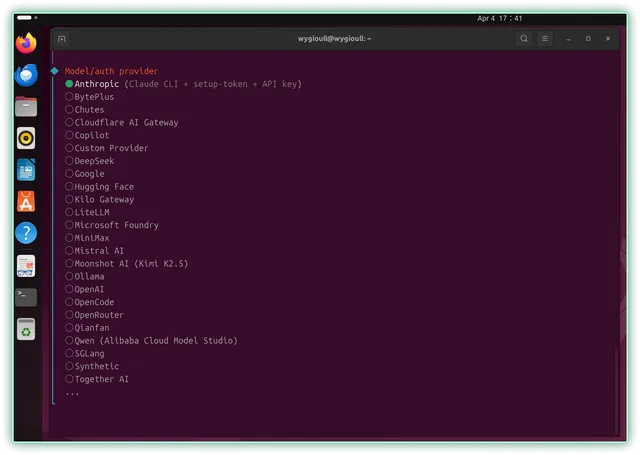Screen dimensions: 640x455
Task: Select the Mistral AI option
Action: tap(95, 251)
